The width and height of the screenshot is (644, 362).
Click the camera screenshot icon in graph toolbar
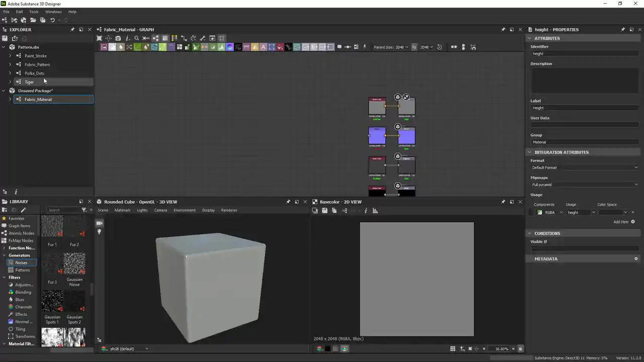(x=118, y=38)
